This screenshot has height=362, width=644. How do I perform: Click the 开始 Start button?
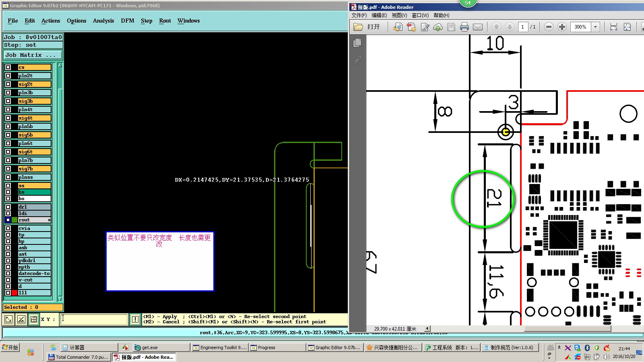tap(10, 347)
